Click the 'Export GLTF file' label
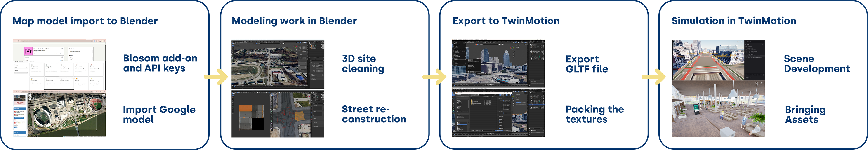The width and height of the screenshot is (868, 150). pos(587,64)
